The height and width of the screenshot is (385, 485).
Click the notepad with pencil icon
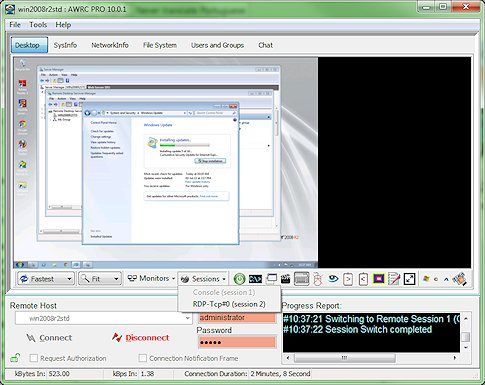click(x=394, y=279)
